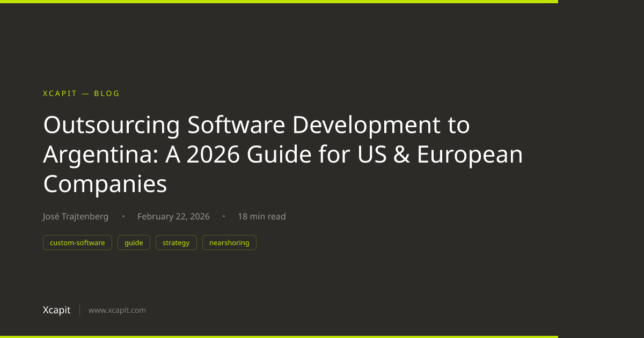Select the custom-software tag

coord(77,243)
